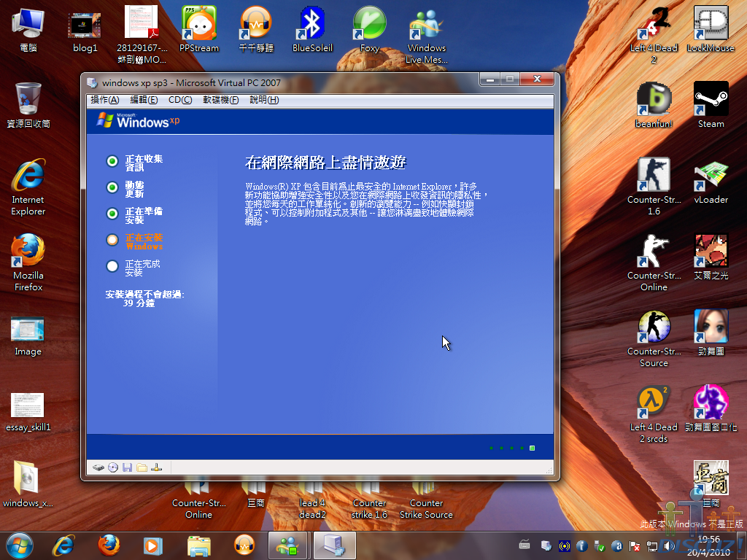The height and width of the screenshot is (560, 747).
Task: Click the volume speaker tray icon
Action: point(669,545)
